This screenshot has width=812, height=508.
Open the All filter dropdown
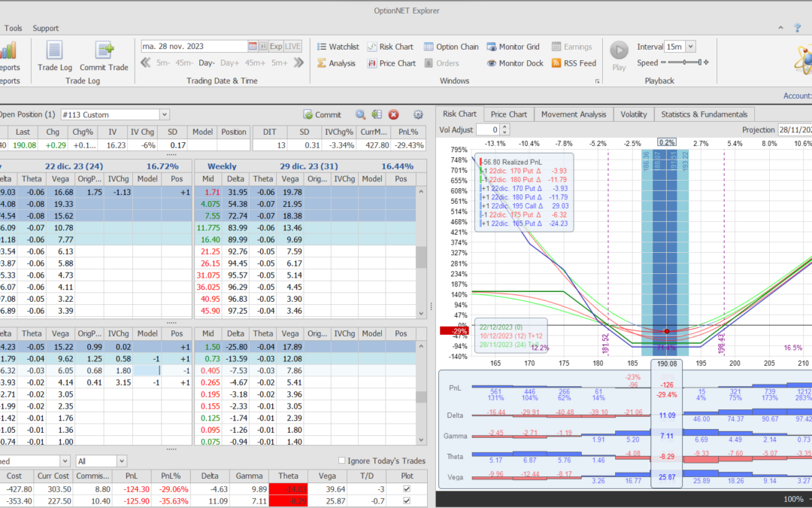click(121, 461)
